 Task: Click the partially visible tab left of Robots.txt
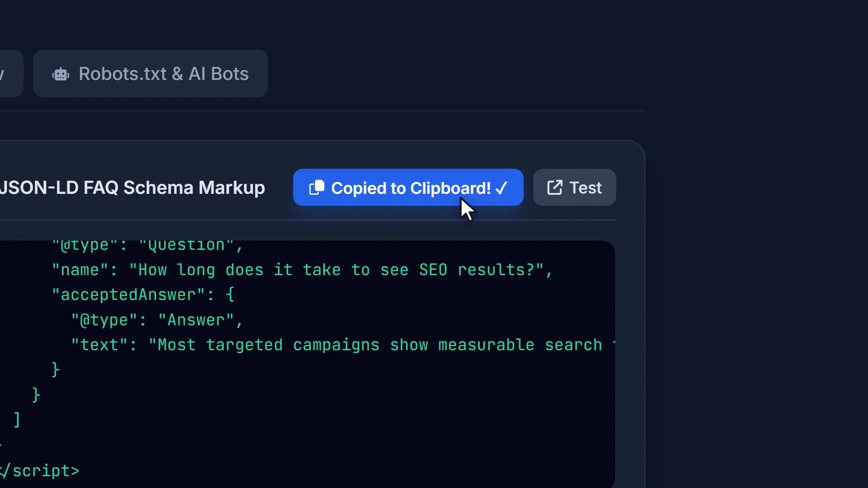coord(11,74)
